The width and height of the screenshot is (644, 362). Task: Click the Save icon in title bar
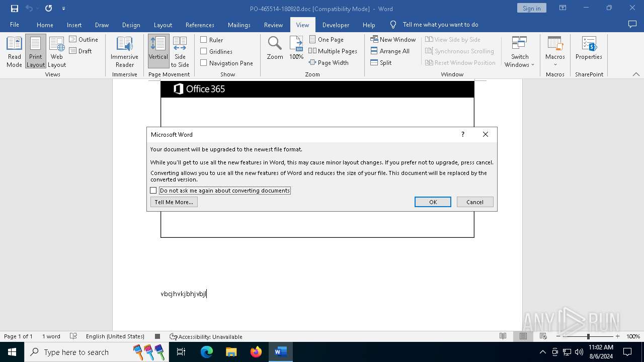click(14, 9)
